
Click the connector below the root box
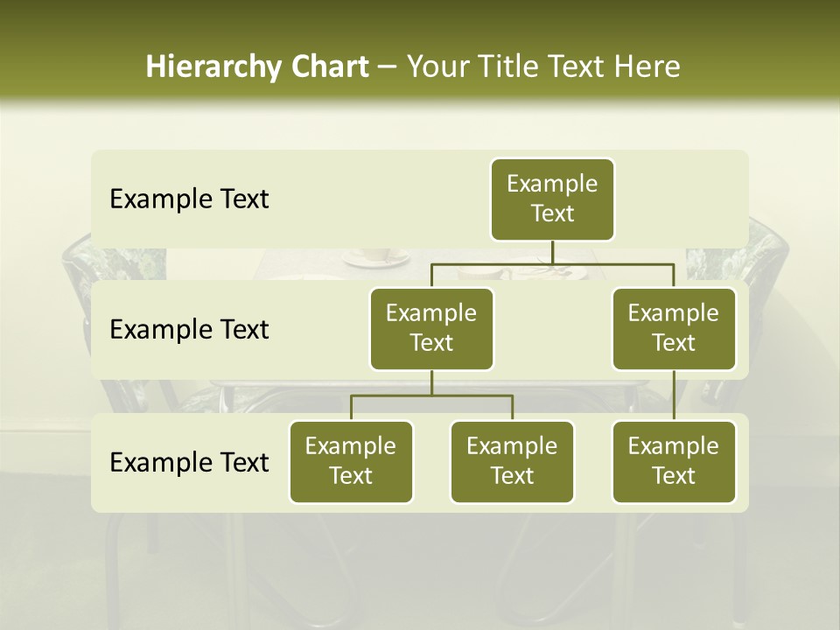coord(552,252)
